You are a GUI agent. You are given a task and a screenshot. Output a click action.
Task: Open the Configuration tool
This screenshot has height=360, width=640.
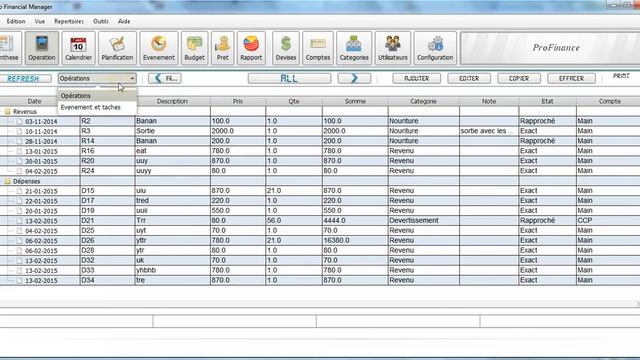point(435,48)
